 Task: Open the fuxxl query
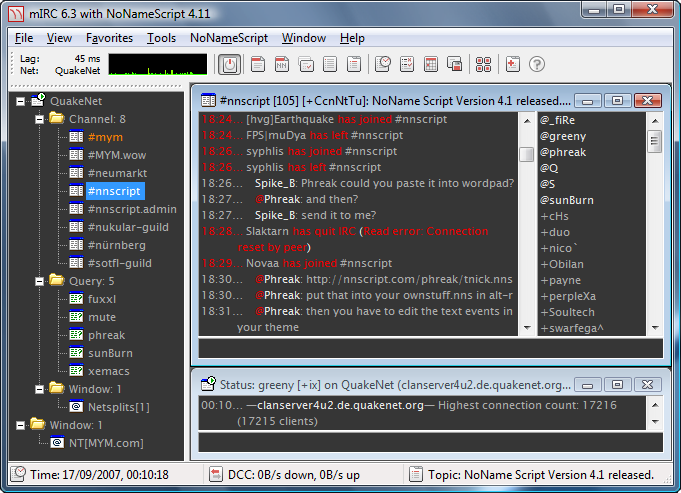coord(102,299)
